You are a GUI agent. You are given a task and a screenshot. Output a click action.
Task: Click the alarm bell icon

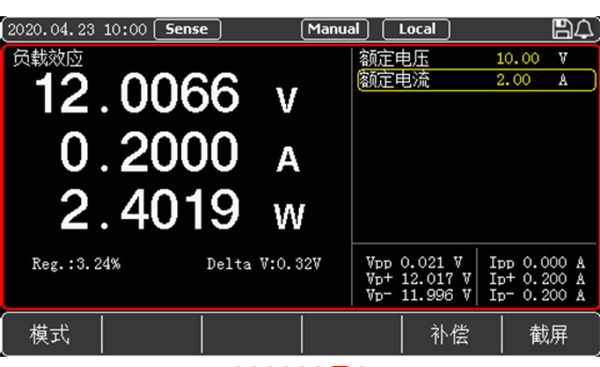click(x=584, y=29)
